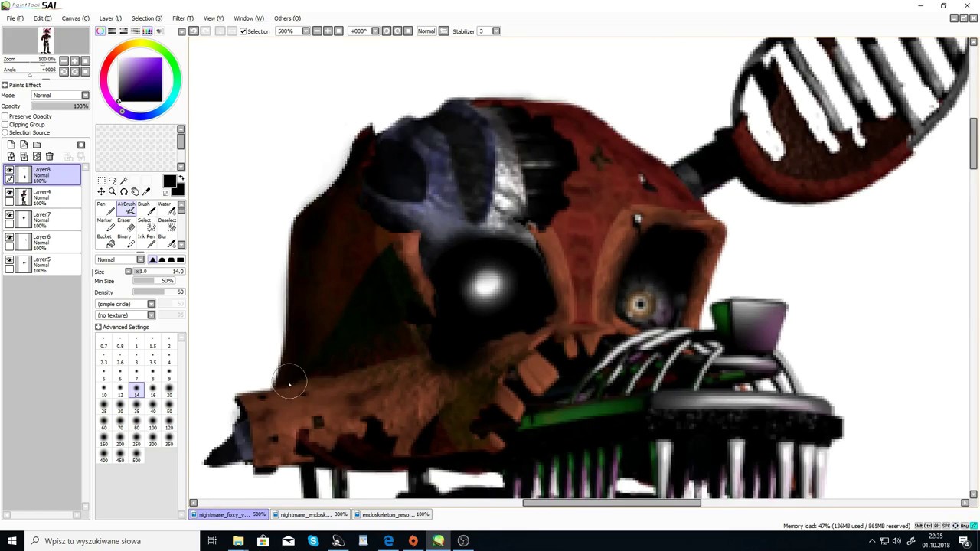This screenshot has width=980, height=551.
Task: Open the Canvas menu
Action: pos(75,18)
